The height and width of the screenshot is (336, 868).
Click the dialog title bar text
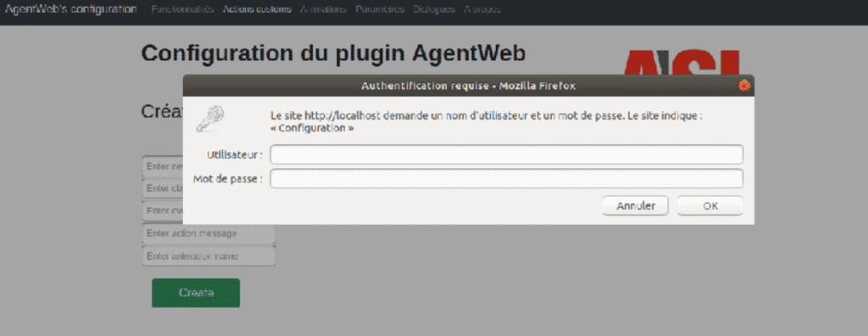[x=468, y=86]
